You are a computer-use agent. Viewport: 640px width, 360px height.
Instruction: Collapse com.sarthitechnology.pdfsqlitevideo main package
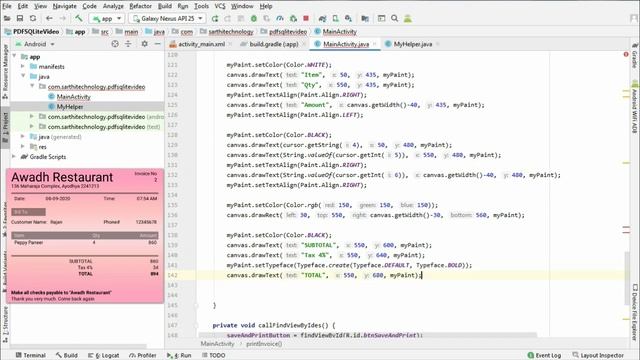[32, 86]
